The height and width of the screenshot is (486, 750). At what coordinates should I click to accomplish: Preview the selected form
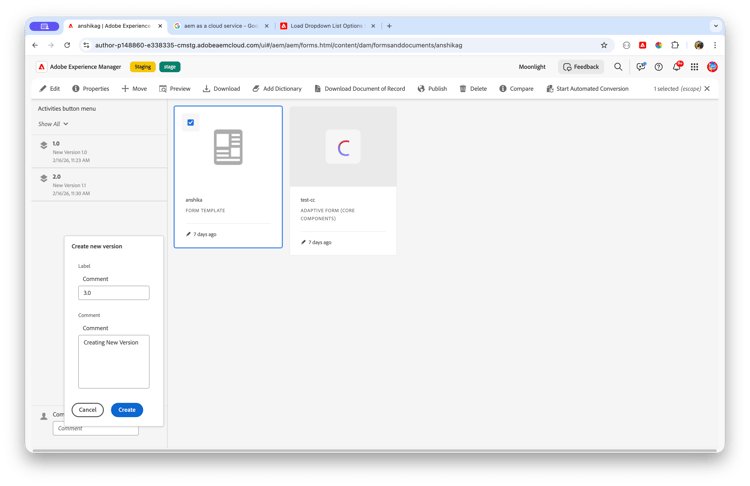[175, 88]
